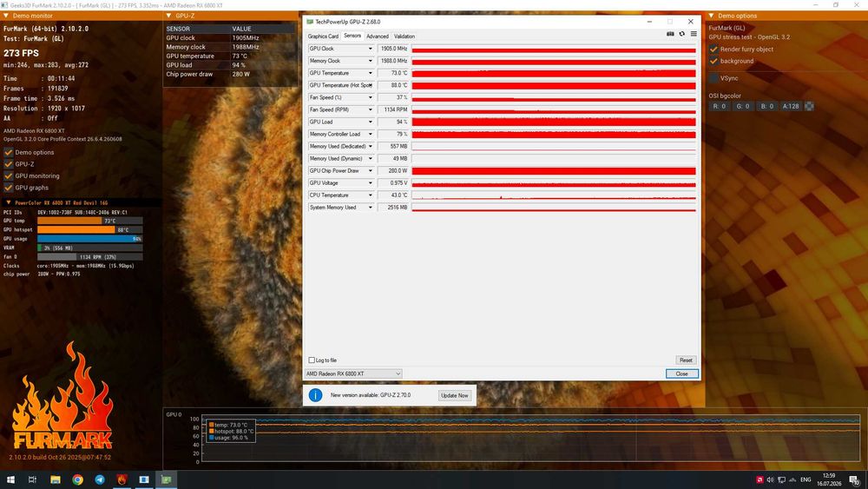Click the OSI bgcolor swatch
Screen dimensions: 868x489
(809, 106)
